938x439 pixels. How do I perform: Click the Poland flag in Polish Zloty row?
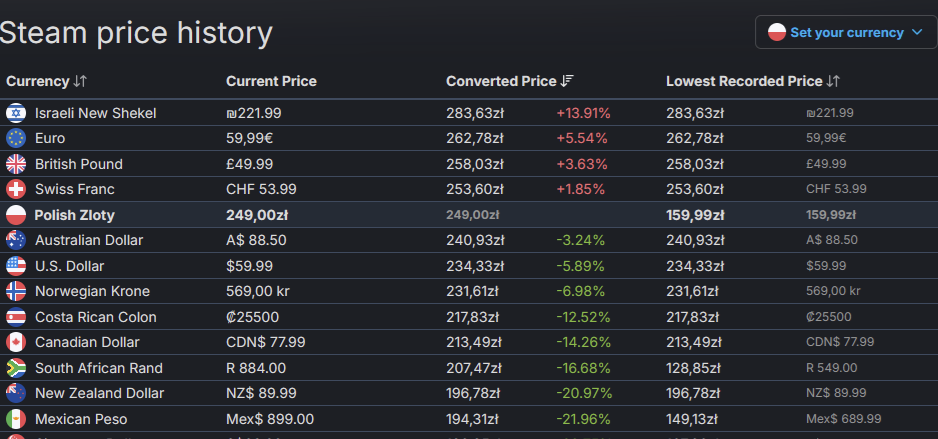click(16, 215)
